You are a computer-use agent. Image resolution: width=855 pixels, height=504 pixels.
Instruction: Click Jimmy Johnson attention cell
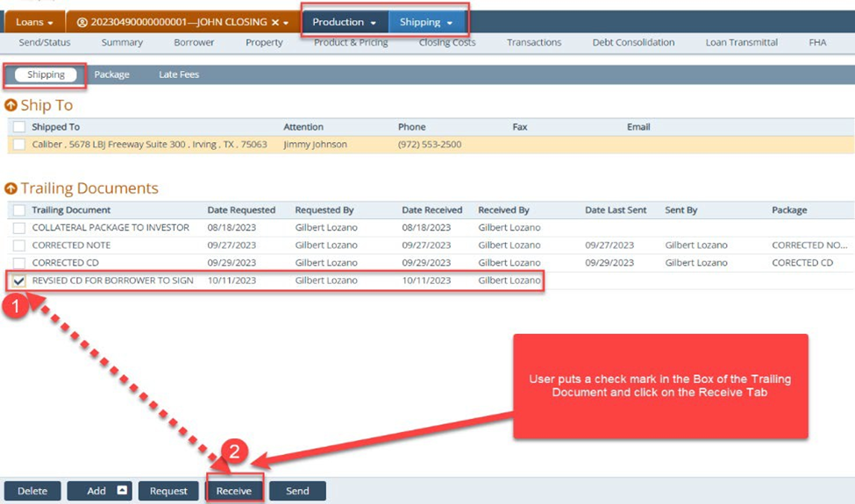point(315,145)
